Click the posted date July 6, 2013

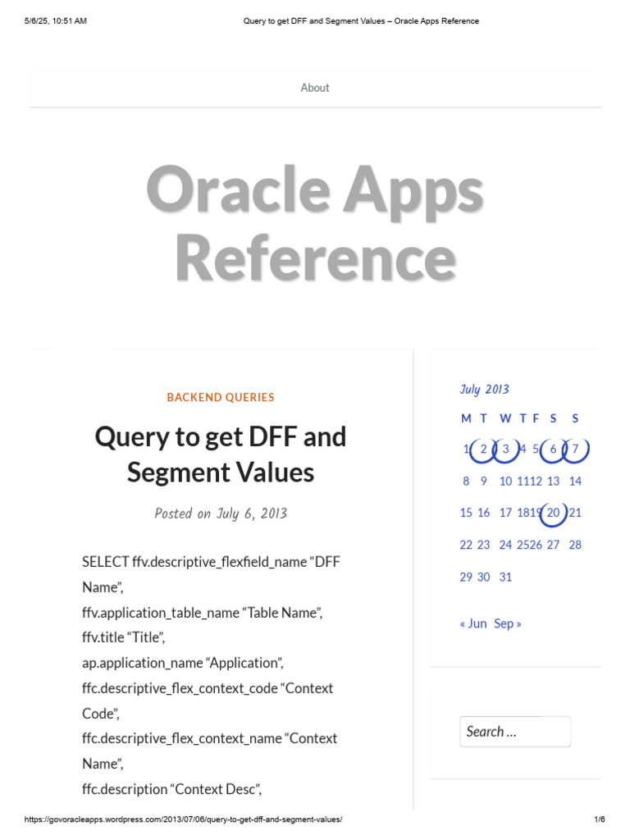(x=251, y=514)
